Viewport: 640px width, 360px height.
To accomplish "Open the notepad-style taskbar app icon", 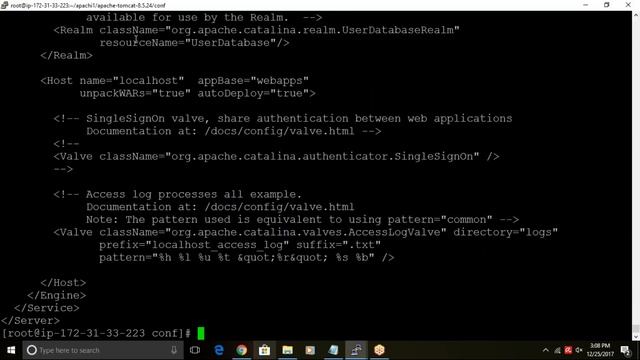I will 333,350.
